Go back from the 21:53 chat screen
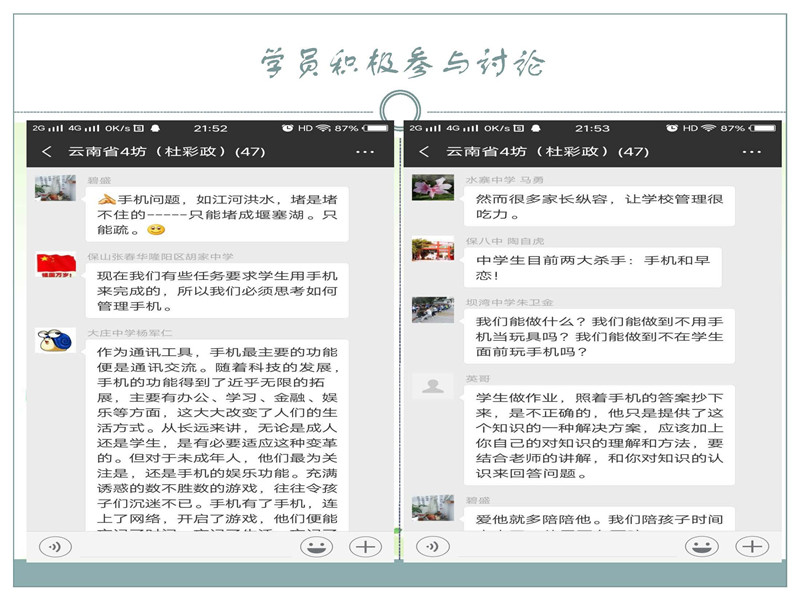This screenshot has width=800, height=600. tap(424, 152)
